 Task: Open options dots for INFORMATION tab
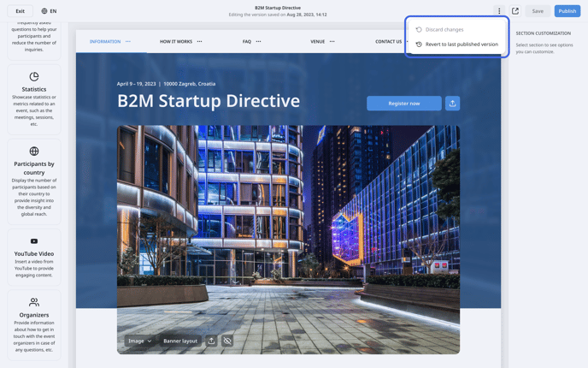pyautogui.click(x=128, y=41)
